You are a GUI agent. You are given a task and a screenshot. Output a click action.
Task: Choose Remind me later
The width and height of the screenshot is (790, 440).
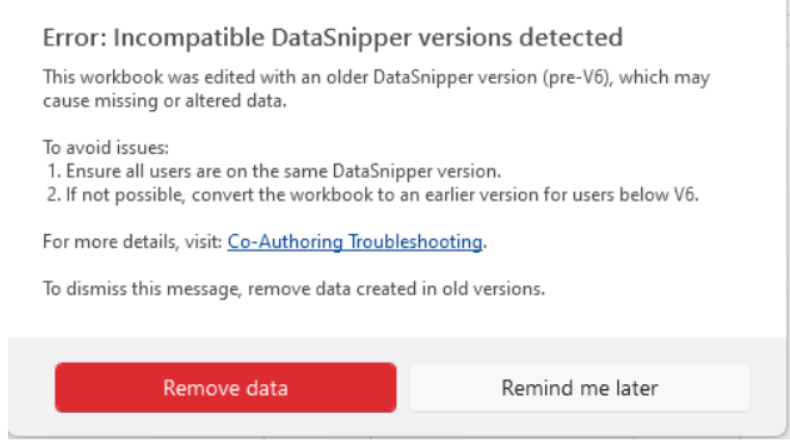click(x=579, y=387)
